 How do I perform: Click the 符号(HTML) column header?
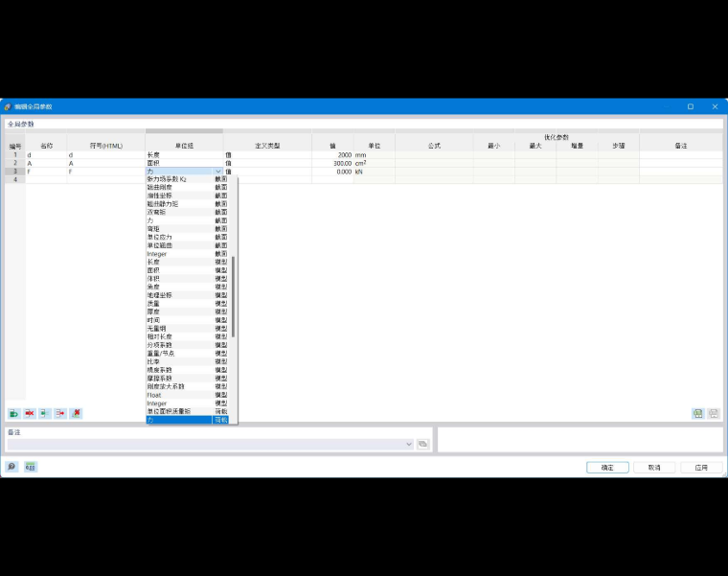106,146
